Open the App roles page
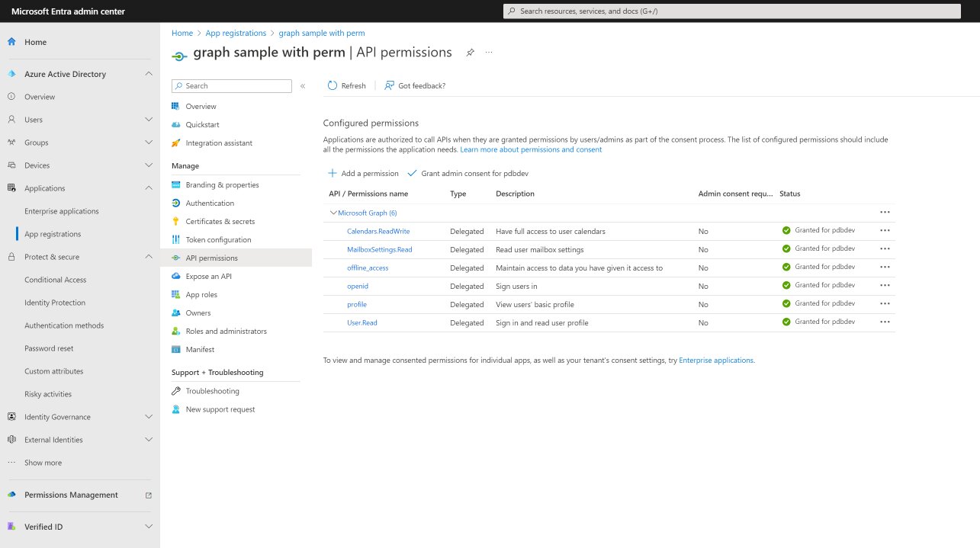The height and width of the screenshot is (548, 980). 201,294
